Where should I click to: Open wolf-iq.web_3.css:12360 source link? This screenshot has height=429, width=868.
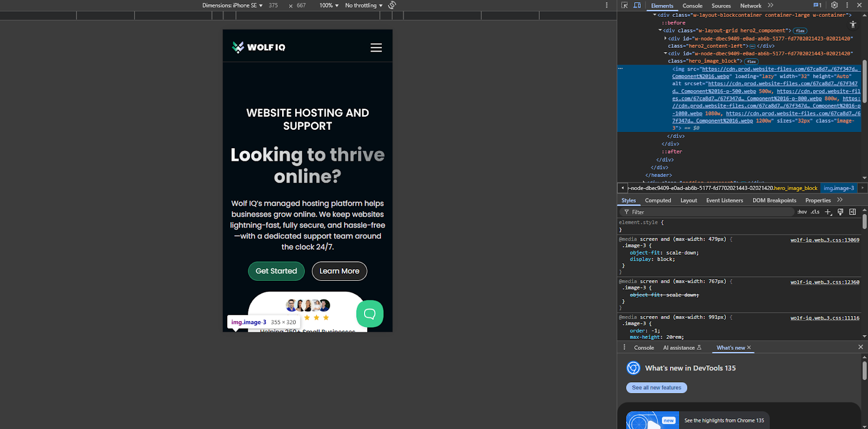point(825,282)
